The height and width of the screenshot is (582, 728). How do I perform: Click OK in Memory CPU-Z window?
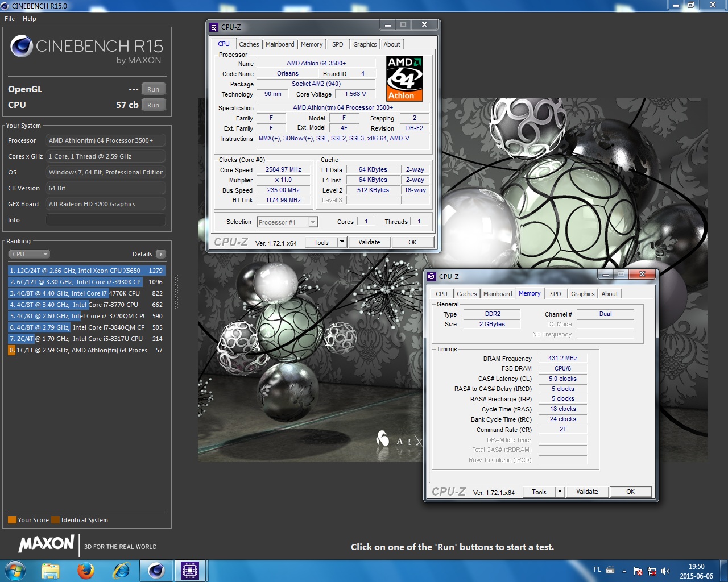point(631,492)
